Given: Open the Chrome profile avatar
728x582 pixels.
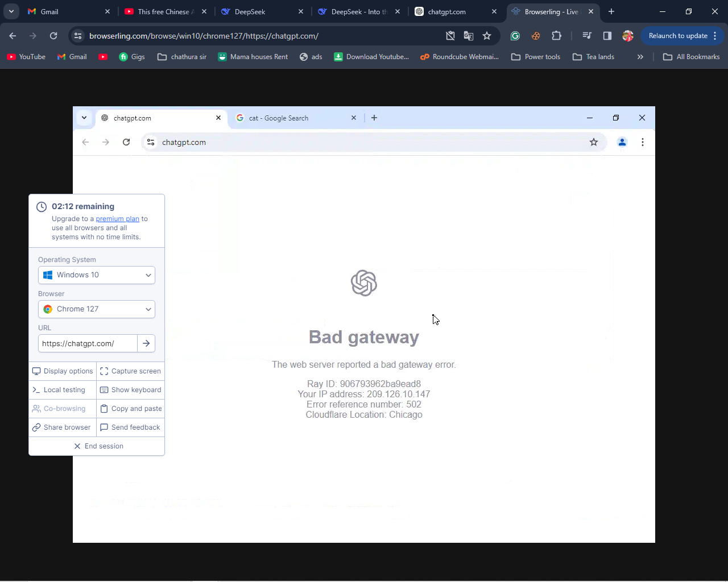Looking at the screenshot, I should 628,36.
